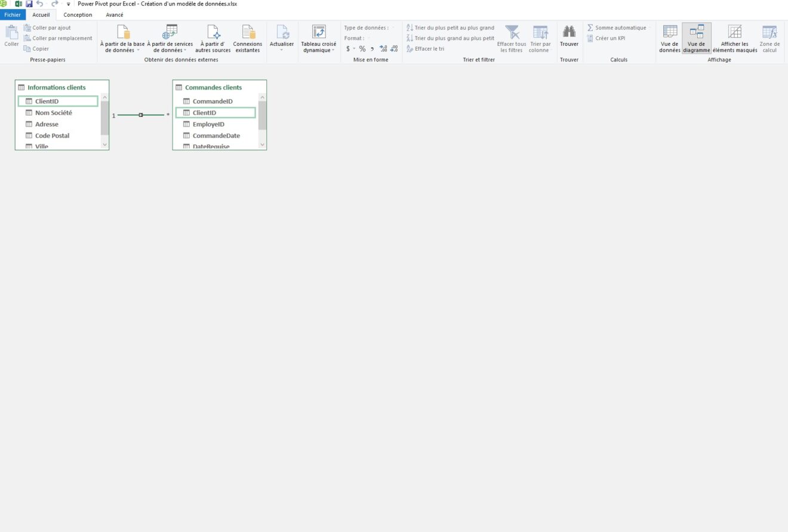Open the Zone de calcul
Image resolution: width=788 pixels, height=532 pixels.
coord(769,39)
